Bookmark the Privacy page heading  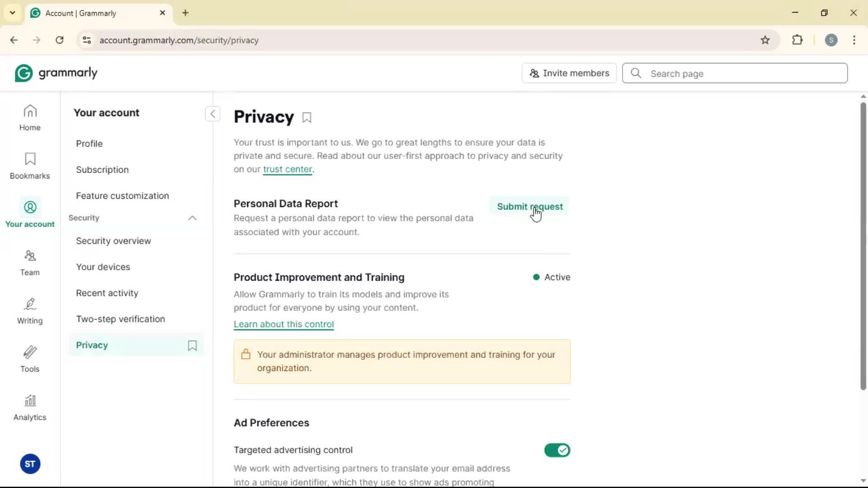pos(307,118)
